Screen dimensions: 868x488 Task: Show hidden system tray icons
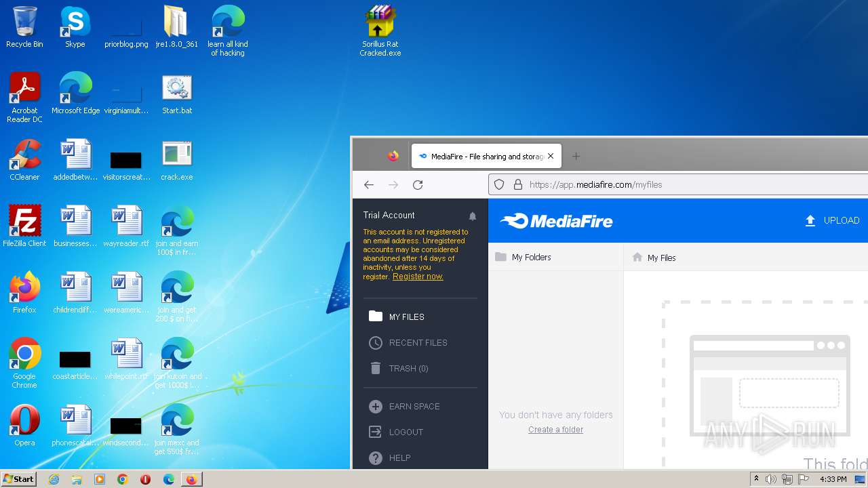click(756, 479)
